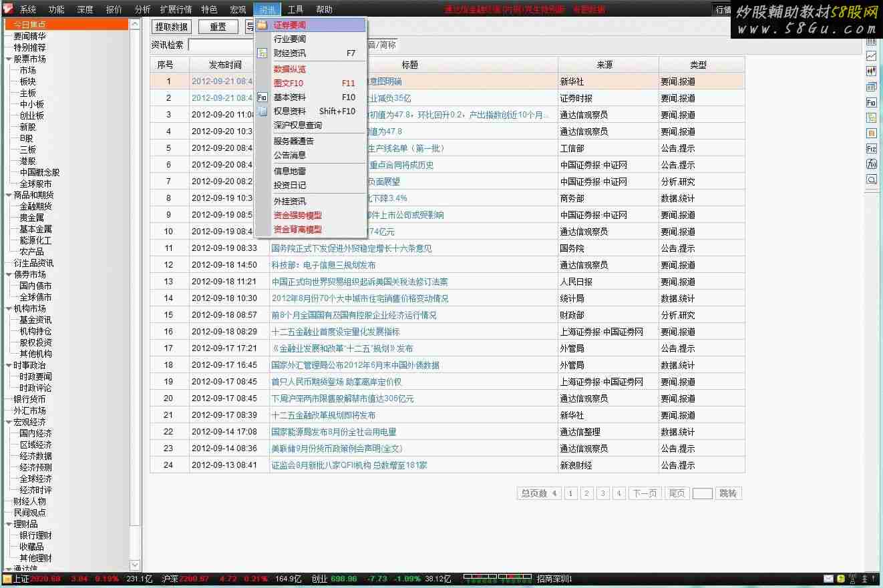Viewport: 883px width, 588px height.
Task: Collapse the 时事政治 tree node
Action: click(x=9, y=365)
